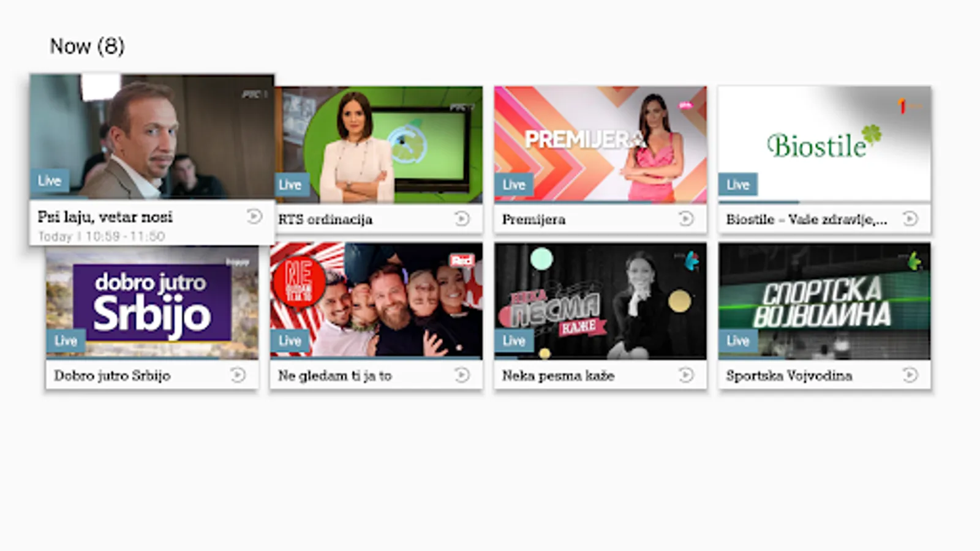The height and width of the screenshot is (551, 980).
Task: Select the Live badge on Sportska Vojvodina
Action: coord(738,341)
